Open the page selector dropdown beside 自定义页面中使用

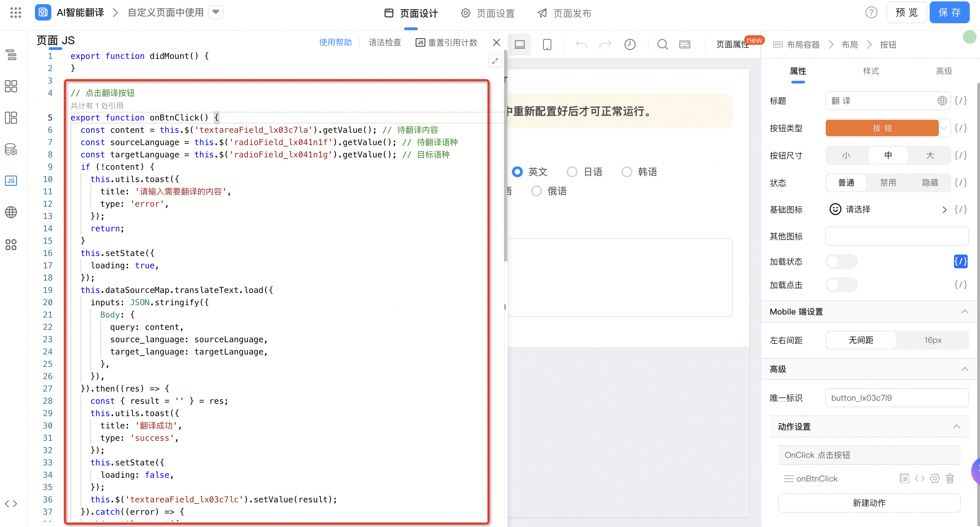pos(215,12)
